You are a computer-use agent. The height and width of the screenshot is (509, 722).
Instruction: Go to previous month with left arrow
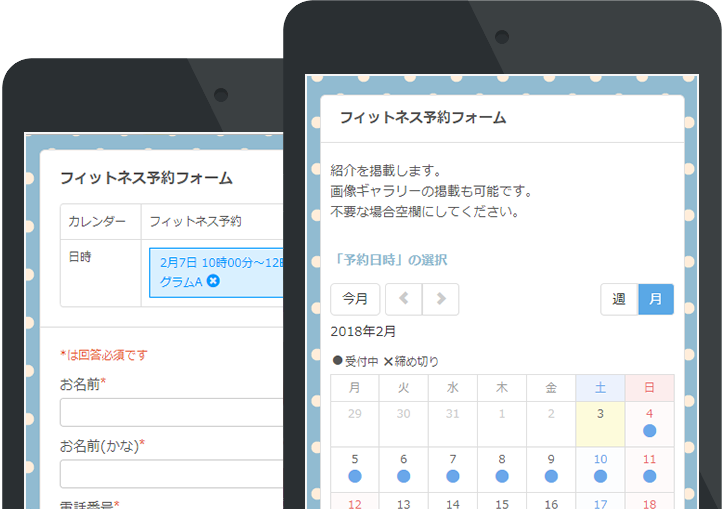click(x=403, y=299)
